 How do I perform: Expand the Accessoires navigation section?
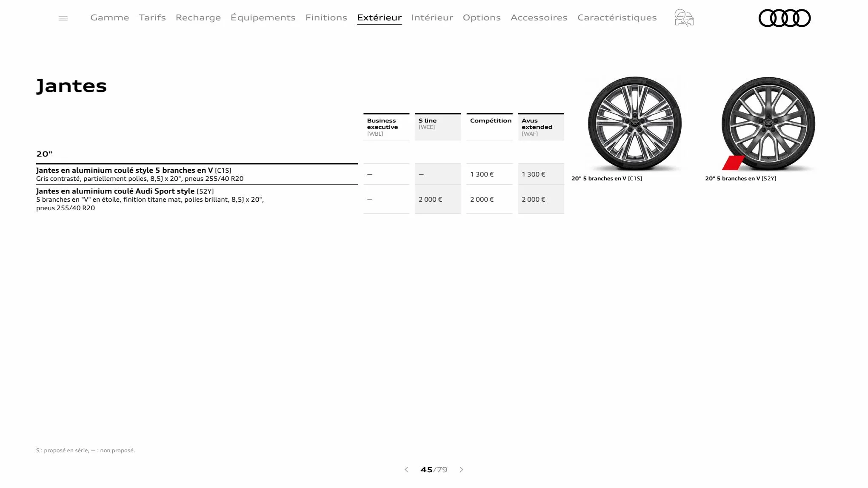tap(539, 17)
